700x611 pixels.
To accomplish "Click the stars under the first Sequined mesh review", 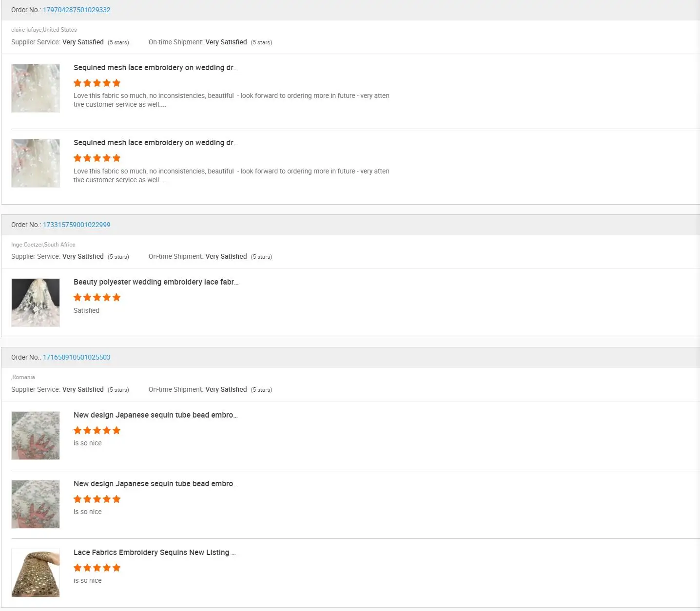I will [x=97, y=83].
